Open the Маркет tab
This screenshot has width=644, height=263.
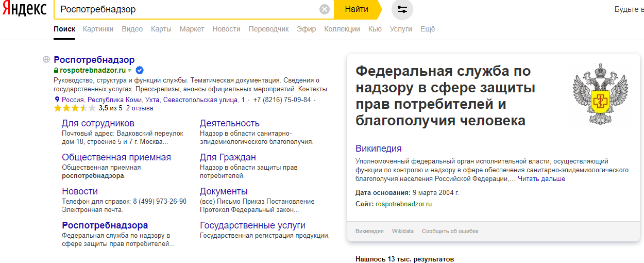[192, 29]
